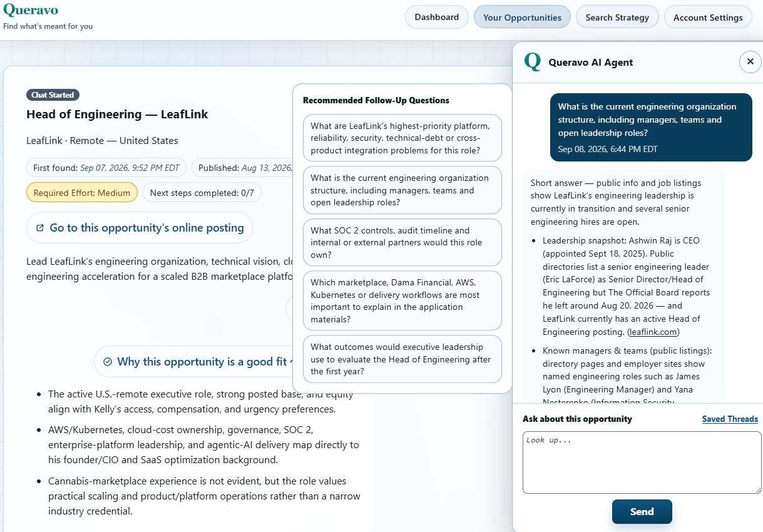Click the Required Effort: Medium badge
Viewport: 763px width, 532px height.
82,193
